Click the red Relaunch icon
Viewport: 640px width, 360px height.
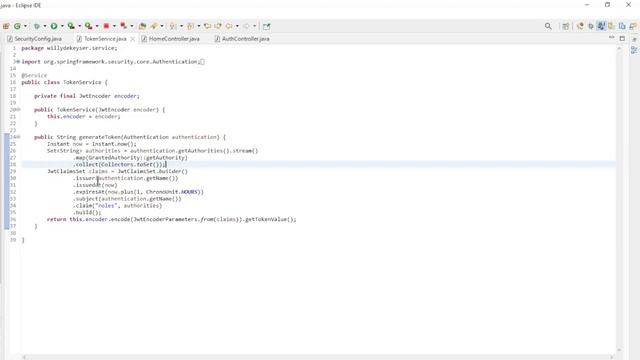pos(123,26)
